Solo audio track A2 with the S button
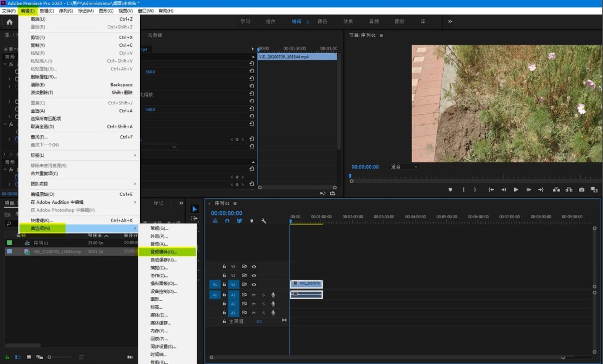The width and height of the screenshot is (603, 364). [264, 304]
